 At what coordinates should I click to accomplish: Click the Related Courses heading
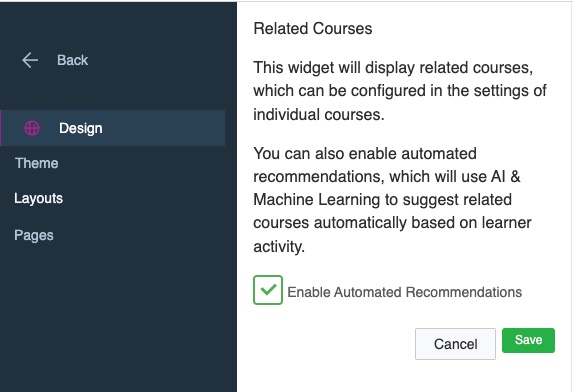pyautogui.click(x=313, y=28)
